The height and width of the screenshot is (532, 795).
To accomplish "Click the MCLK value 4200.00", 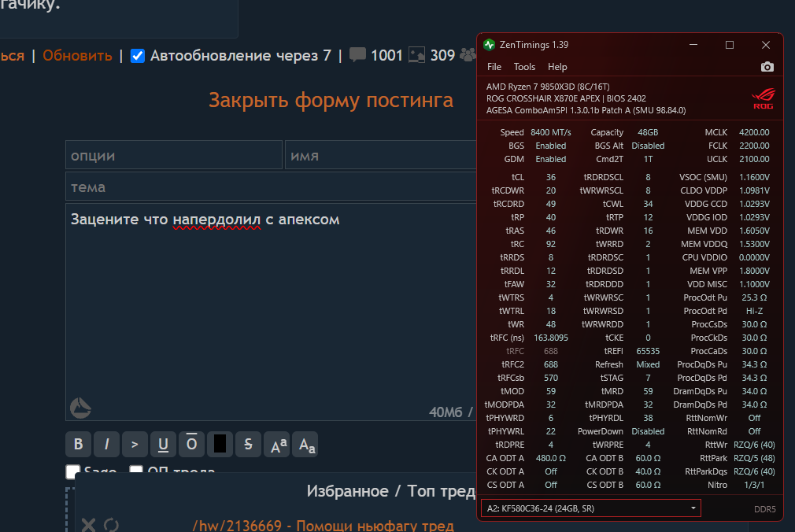I will 754,132.
